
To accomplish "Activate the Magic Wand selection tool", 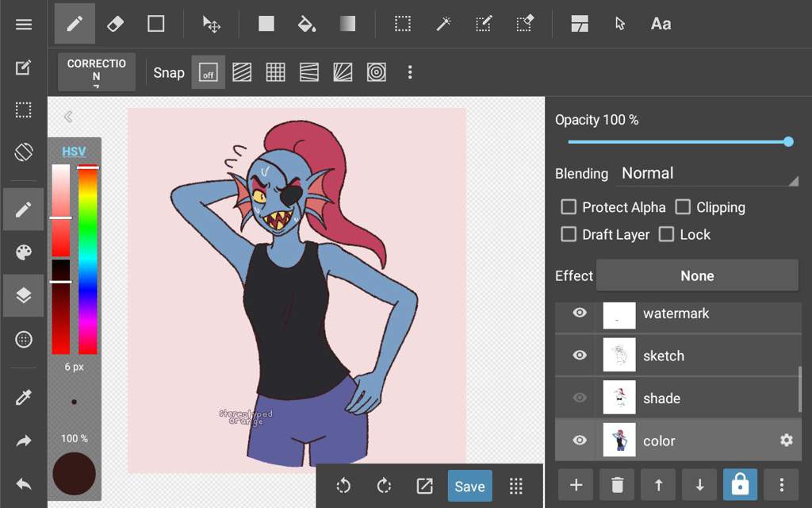I will point(443,24).
